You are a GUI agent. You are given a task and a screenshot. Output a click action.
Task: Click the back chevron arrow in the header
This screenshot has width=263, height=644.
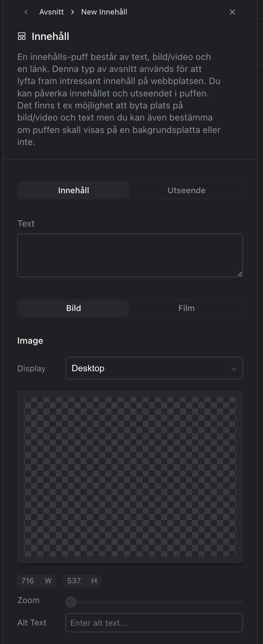point(26,12)
